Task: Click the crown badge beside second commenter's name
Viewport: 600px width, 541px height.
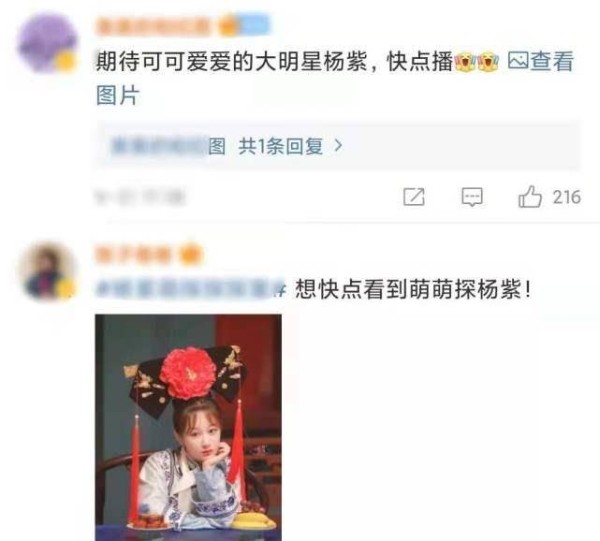Action: click(191, 254)
